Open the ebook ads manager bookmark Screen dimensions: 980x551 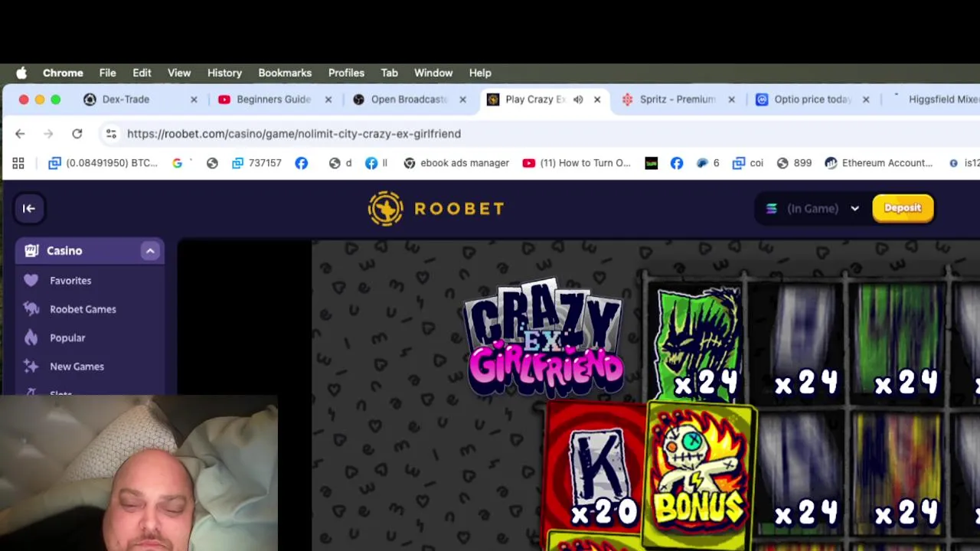coord(456,163)
